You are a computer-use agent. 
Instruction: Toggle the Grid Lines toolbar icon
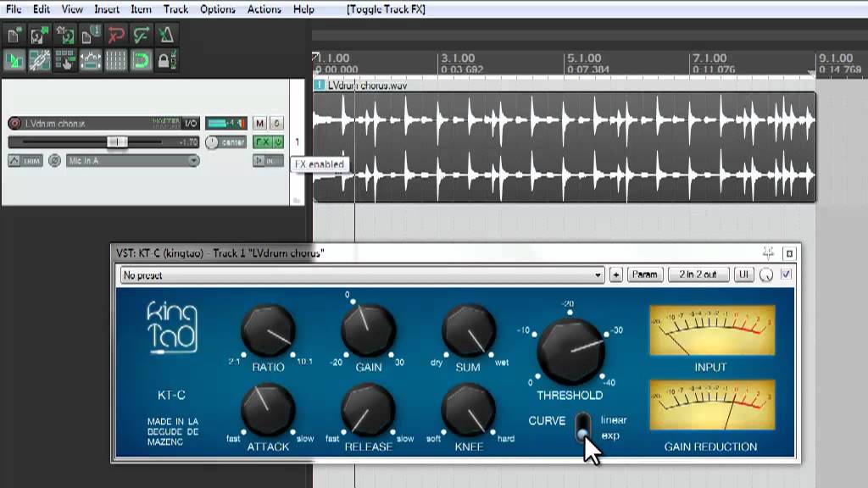115,60
